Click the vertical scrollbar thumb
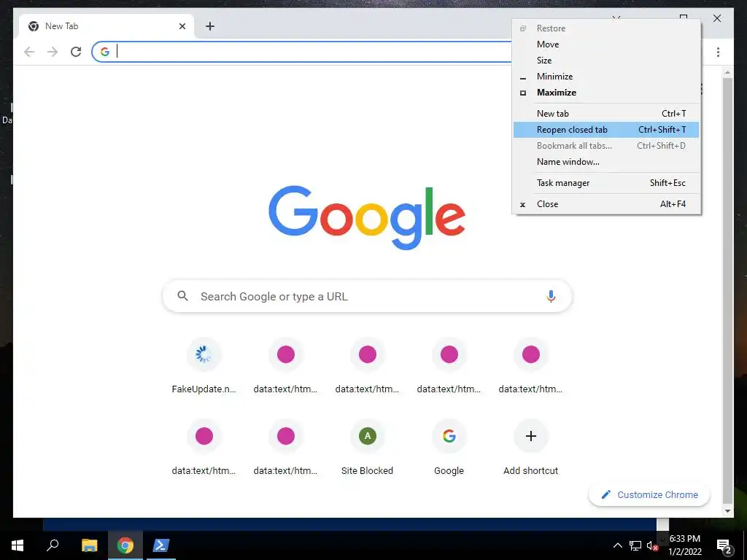This screenshot has width=747, height=560. pos(727,290)
